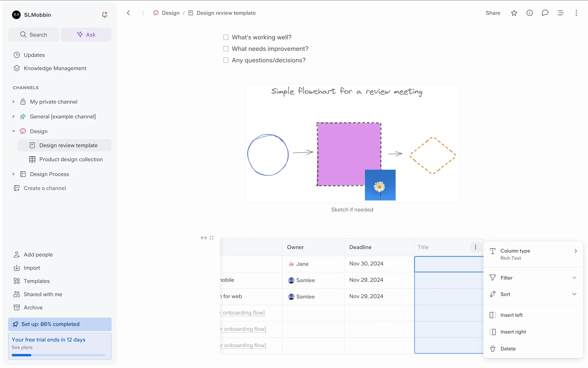Select Insert right from column menu
588x368 pixels.
[x=513, y=332]
